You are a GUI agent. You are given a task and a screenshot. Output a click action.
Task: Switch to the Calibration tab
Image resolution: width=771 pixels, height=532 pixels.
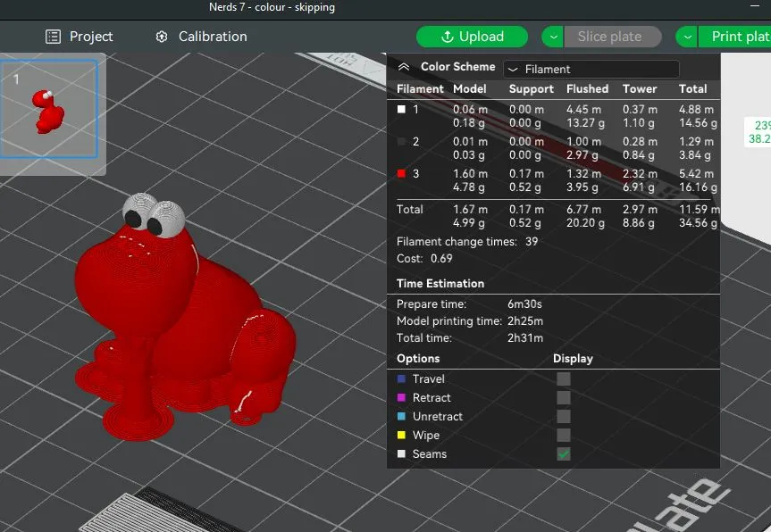tap(201, 37)
